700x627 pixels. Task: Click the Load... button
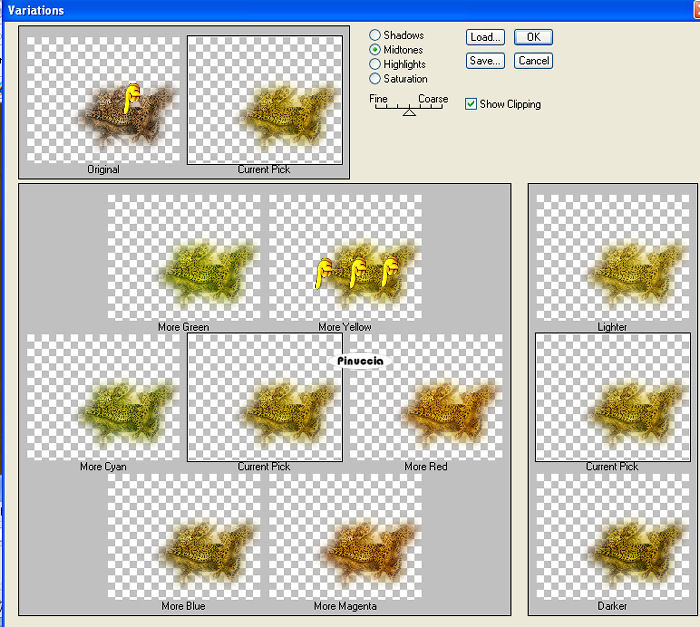(485, 37)
